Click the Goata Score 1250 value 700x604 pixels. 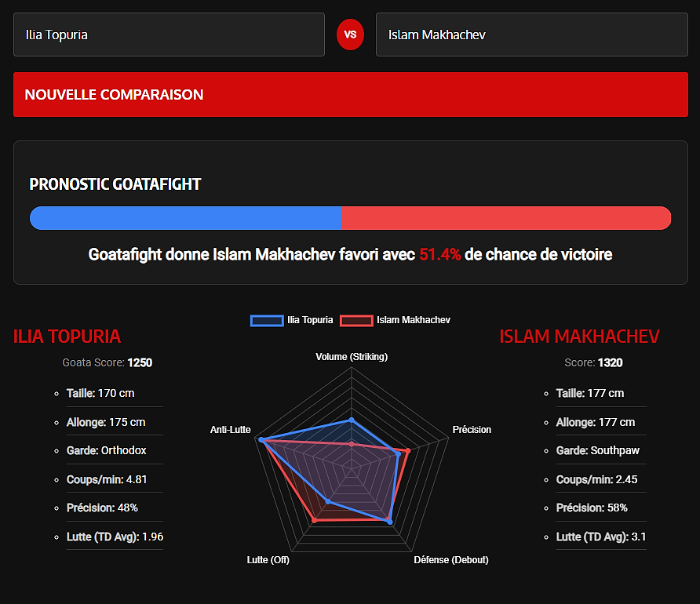point(141,362)
